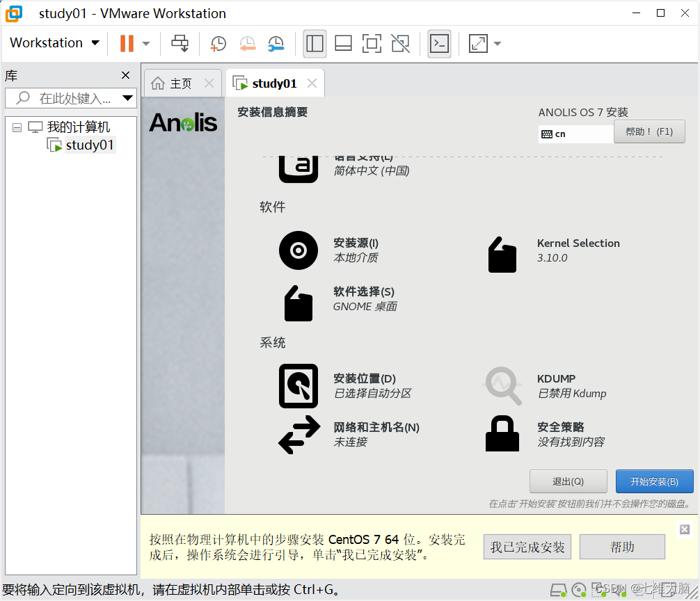Open the snapshot manager
Viewport: 700px width, 601px height.
[x=276, y=44]
